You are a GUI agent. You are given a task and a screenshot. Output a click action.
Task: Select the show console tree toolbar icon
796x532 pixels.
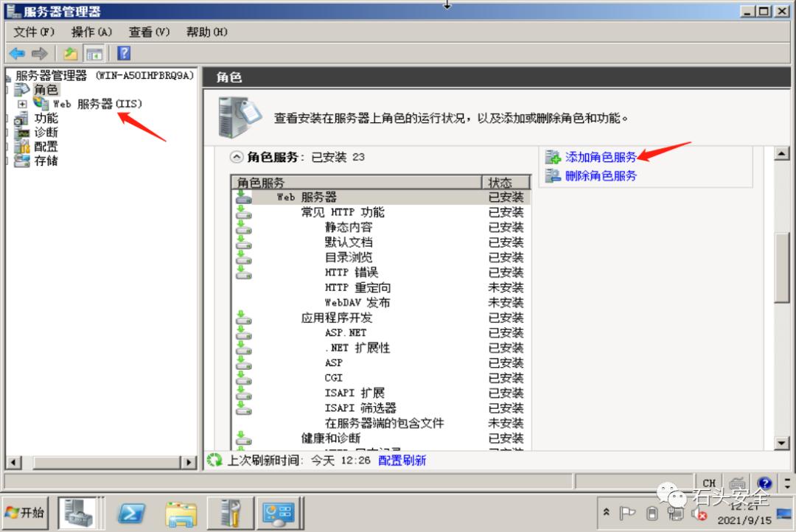(x=94, y=52)
